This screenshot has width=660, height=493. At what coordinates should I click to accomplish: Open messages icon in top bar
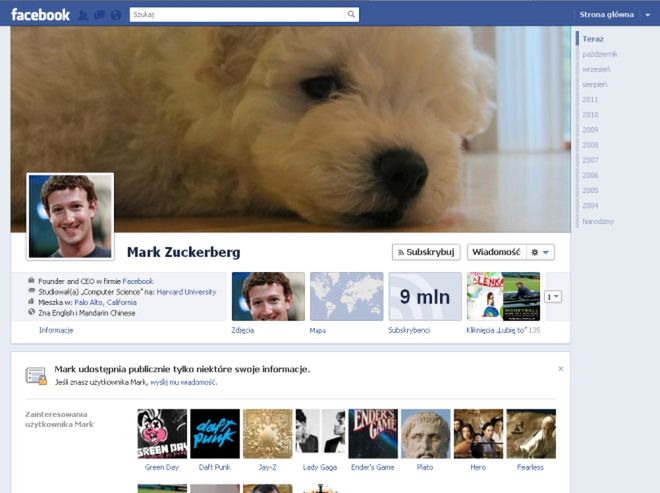pos(99,15)
